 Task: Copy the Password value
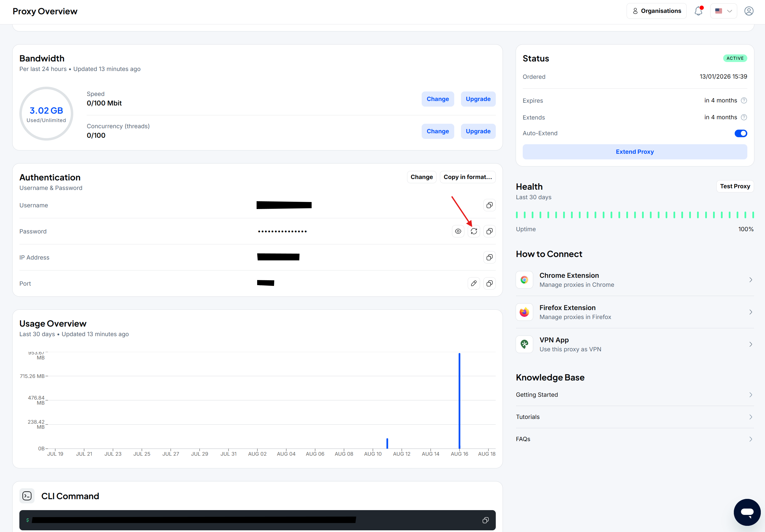pyautogui.click(x=489, y=231)
